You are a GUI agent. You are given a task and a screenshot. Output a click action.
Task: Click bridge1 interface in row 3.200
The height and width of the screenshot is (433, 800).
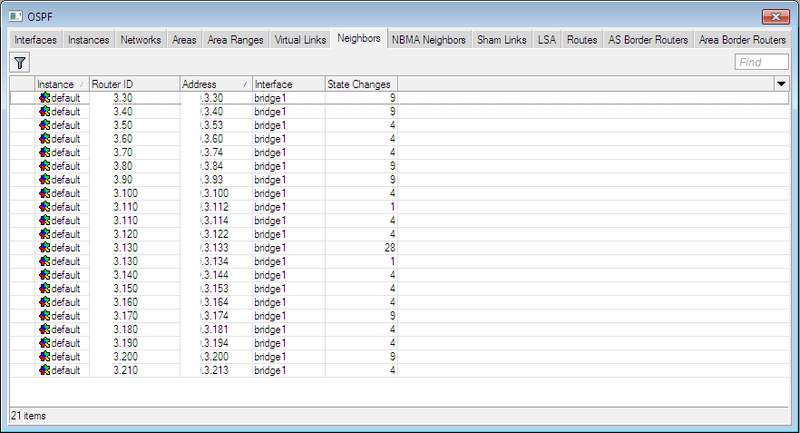(x=270, y=356)
